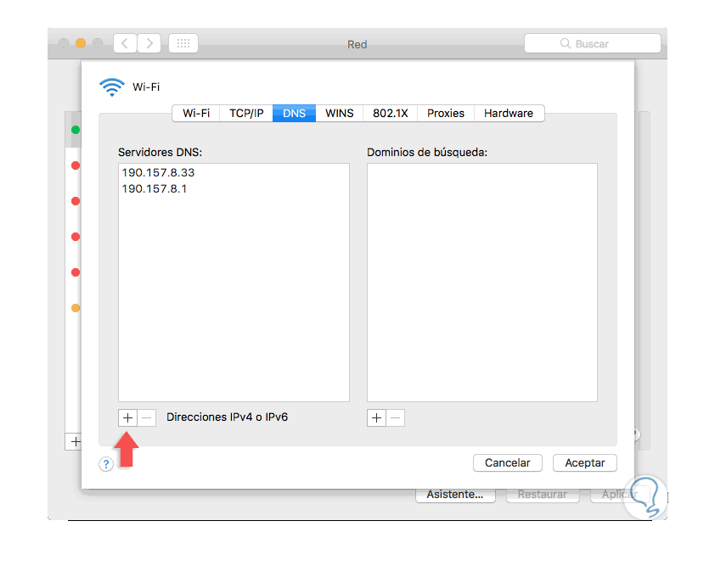Show all preferences grid button
Image resolution: width=715 pixels, height=588 pixels.
pos(183,44)
